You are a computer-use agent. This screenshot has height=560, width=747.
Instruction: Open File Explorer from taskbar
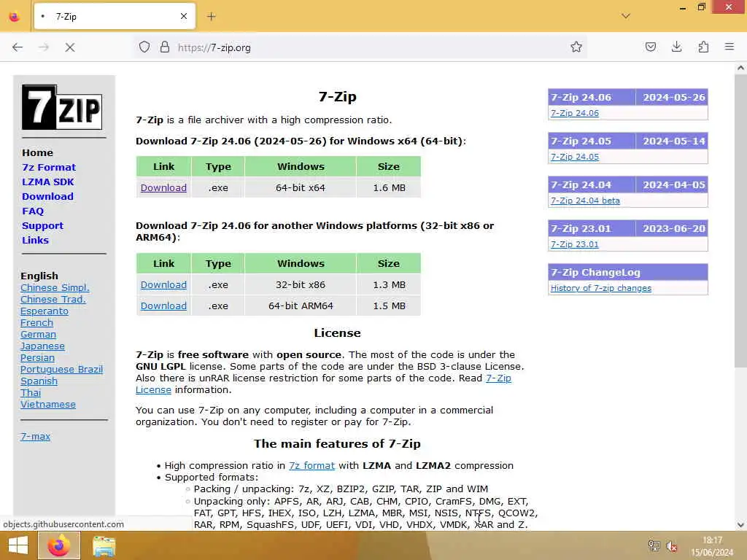[104, 546]
